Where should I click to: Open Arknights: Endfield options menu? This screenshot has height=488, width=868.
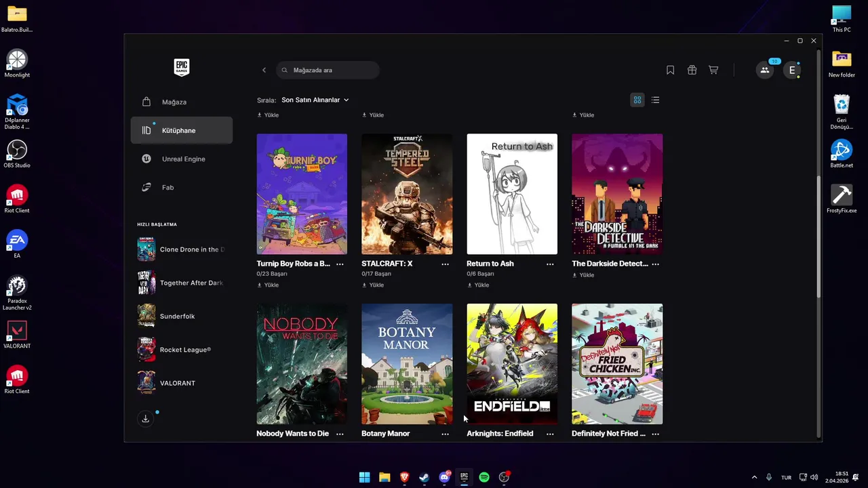[550, 434]
